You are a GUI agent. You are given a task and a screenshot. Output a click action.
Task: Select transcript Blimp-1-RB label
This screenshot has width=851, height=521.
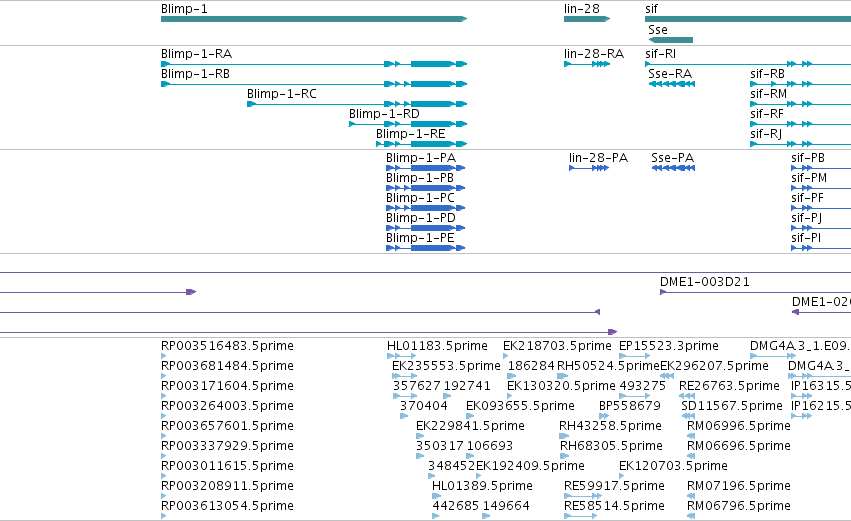195,74
